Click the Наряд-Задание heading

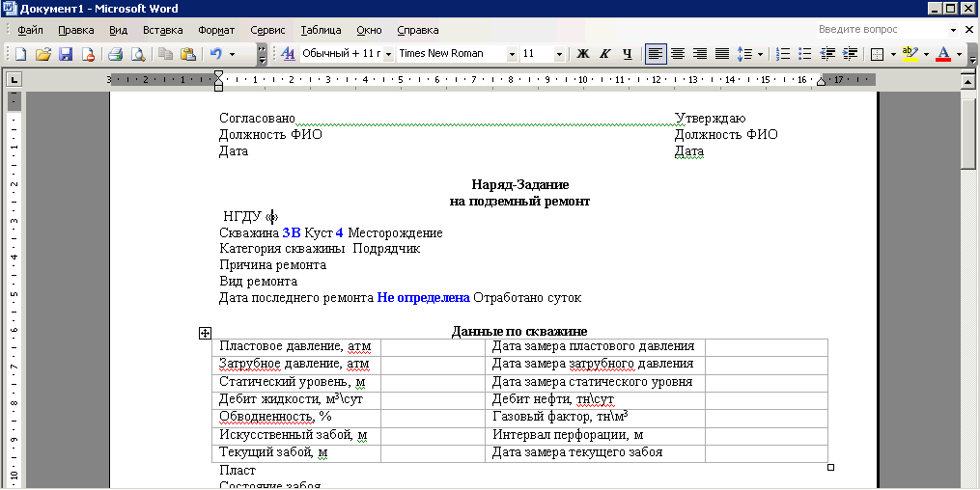(x=520, y=185)
